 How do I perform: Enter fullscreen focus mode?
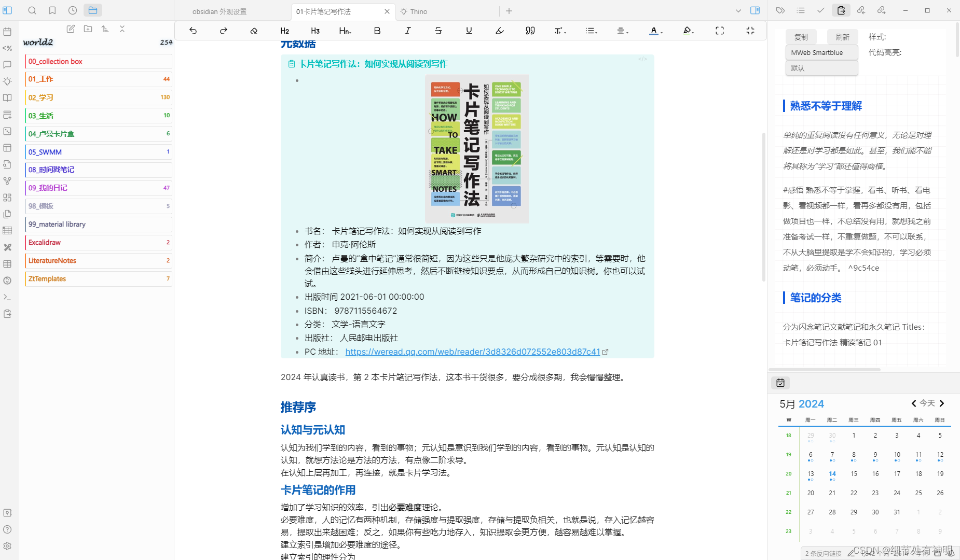coord(720,31)
